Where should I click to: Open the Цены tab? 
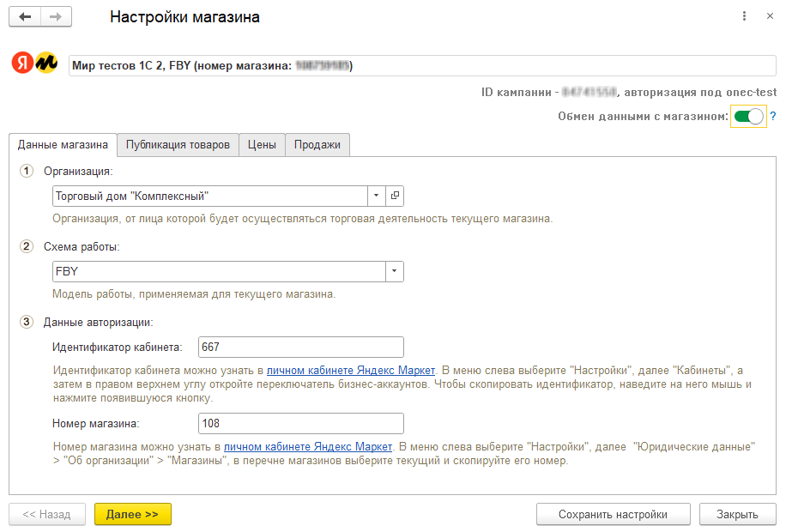coord(262,145)
